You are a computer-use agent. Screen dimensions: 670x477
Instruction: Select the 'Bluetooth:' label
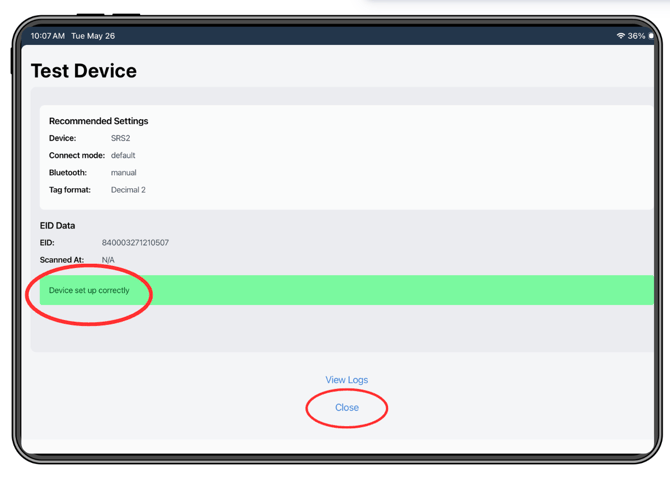click(x=68, y=173)
